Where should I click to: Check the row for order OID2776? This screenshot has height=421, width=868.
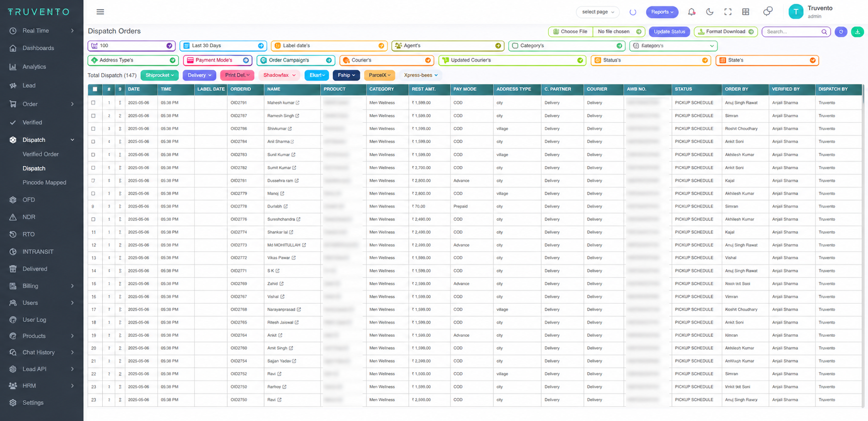pos(94,220)
